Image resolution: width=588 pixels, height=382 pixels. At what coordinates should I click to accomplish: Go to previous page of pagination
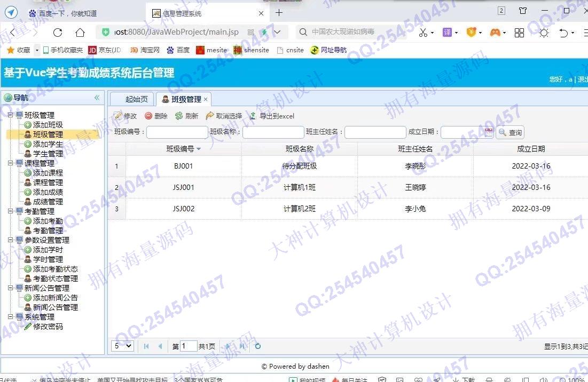160,346
